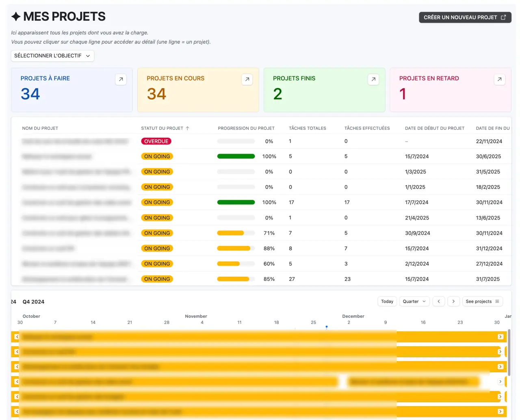Sort by Date de début du projet header
This screenshot has width=520, height=420.
pos(435,128)
